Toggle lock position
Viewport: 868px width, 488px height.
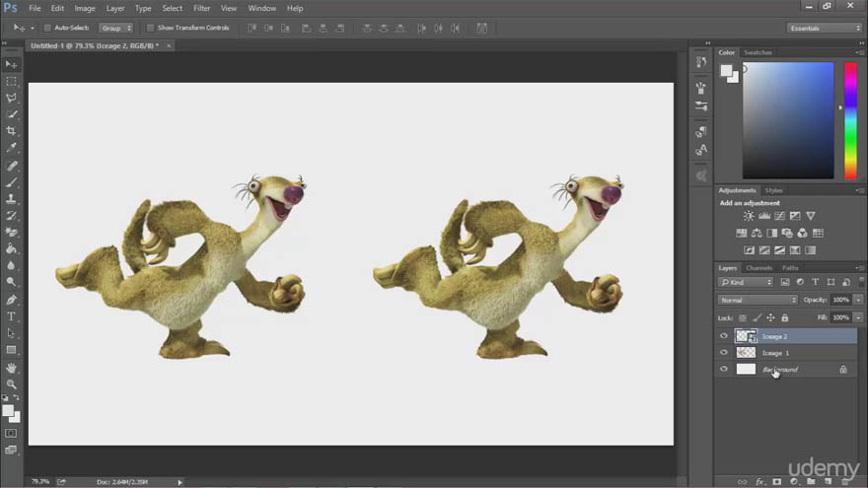(x=770, y=318)
